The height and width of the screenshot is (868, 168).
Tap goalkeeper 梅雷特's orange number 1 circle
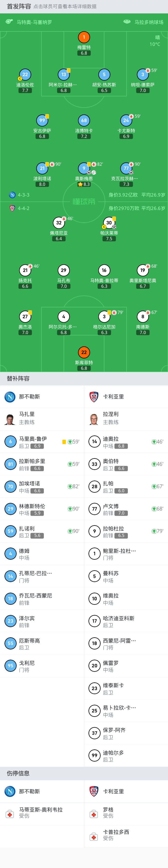coord(84,37)
